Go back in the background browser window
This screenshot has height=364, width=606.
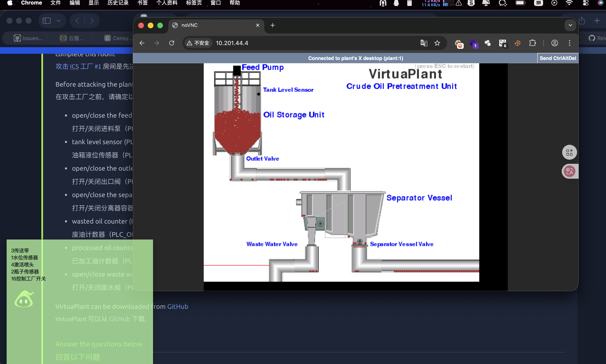point(77,21)
